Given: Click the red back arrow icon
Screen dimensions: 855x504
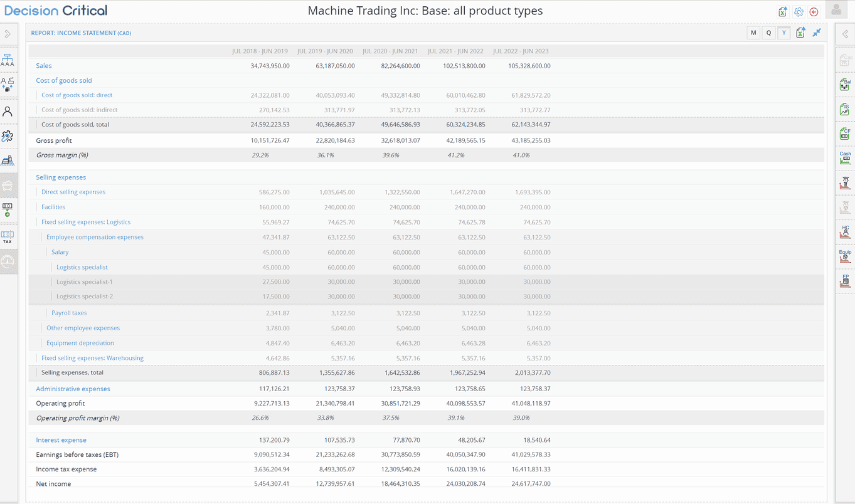Looking at the screenshot, I should coord(814,12).
